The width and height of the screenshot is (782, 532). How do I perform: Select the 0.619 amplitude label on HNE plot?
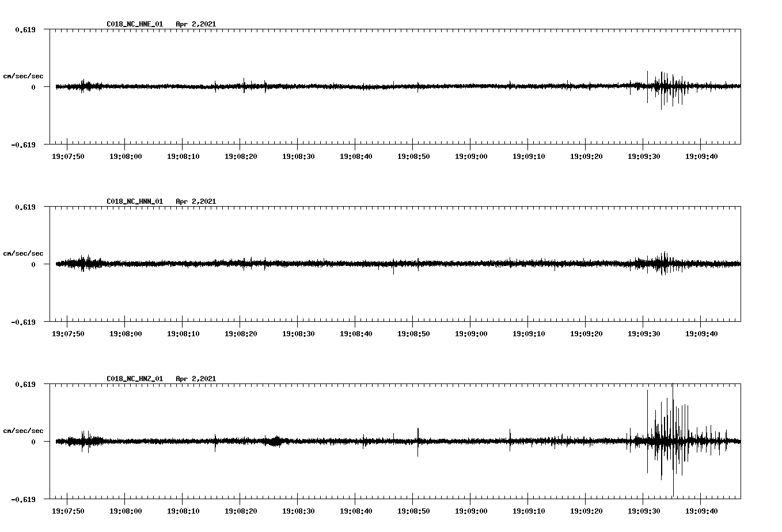(24, 29)
